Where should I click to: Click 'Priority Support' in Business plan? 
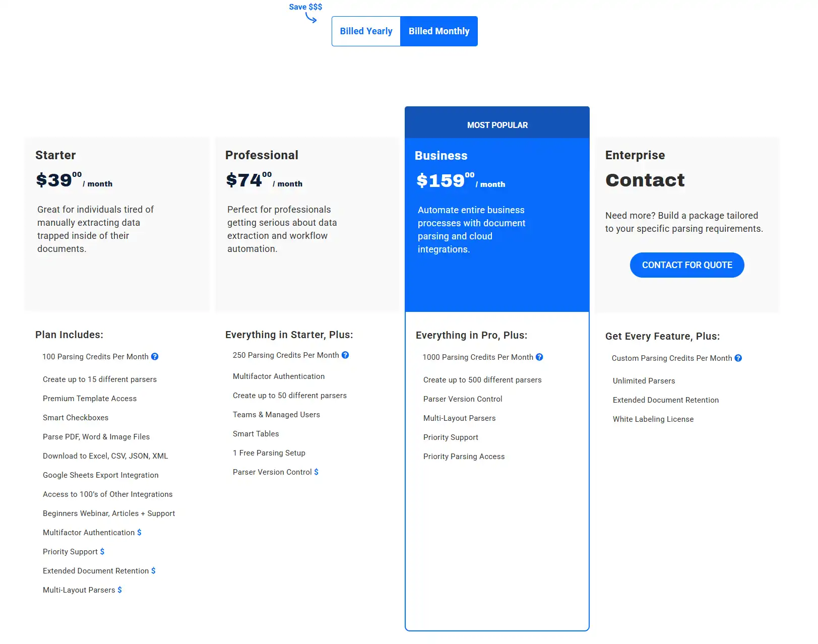(451, 437)
